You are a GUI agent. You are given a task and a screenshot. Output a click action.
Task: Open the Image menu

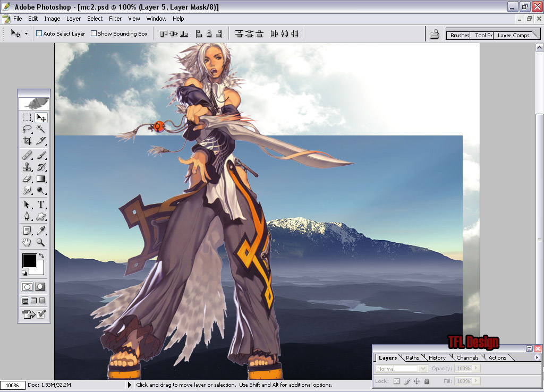pyautogui.click(x=52, y=19)
